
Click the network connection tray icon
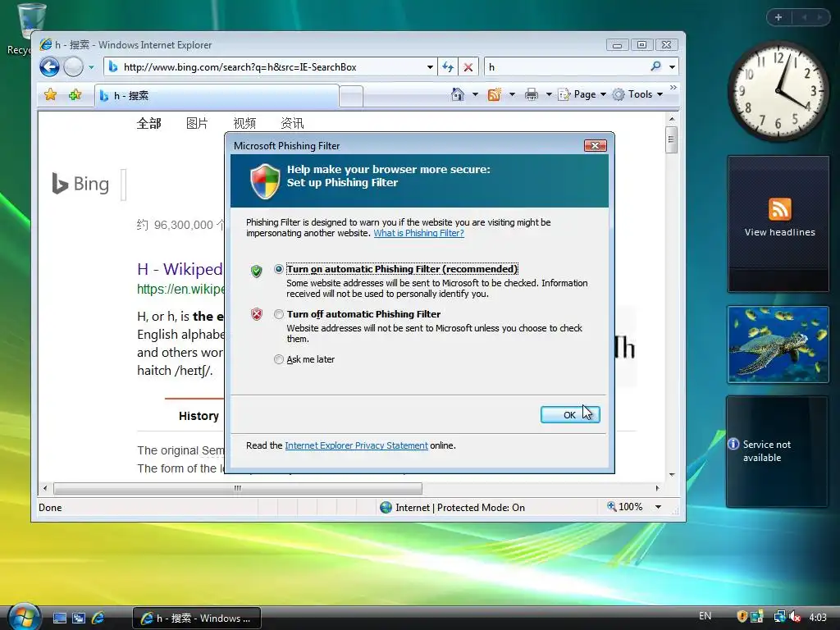779,617
